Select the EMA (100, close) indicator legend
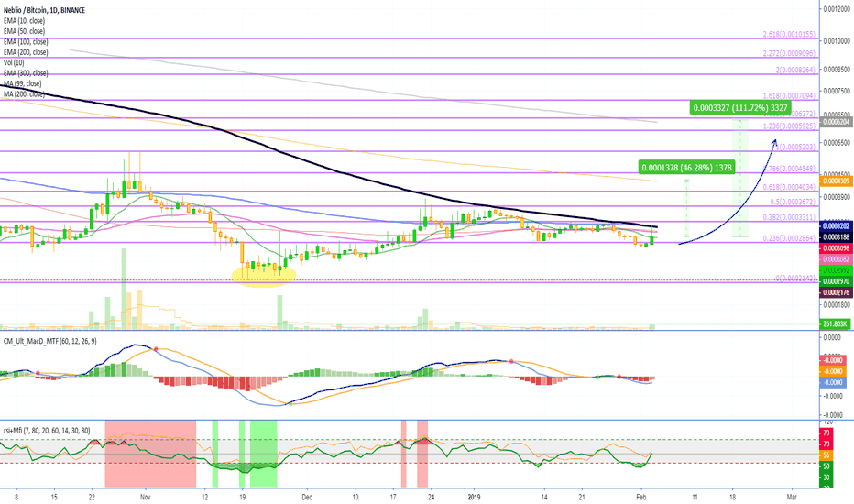This screenshot has width=854, height=504. click(x=26, y=41)
